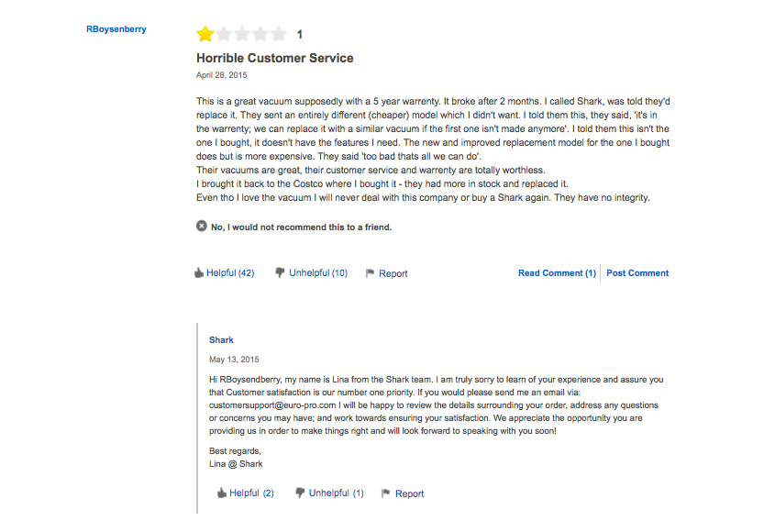Open RBoysenberry's user profile

pyautogui.click(x=116, y=28)
